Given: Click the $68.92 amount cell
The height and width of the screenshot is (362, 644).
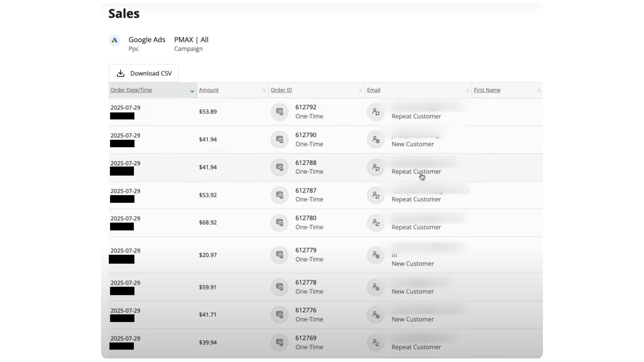Looking at the screenshot, I should click(208, 223).
